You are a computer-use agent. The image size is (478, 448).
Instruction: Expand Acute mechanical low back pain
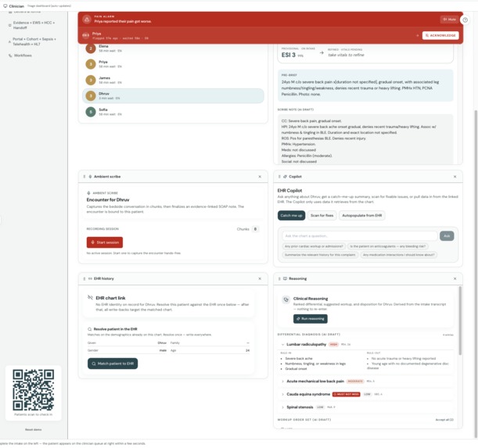282,382
